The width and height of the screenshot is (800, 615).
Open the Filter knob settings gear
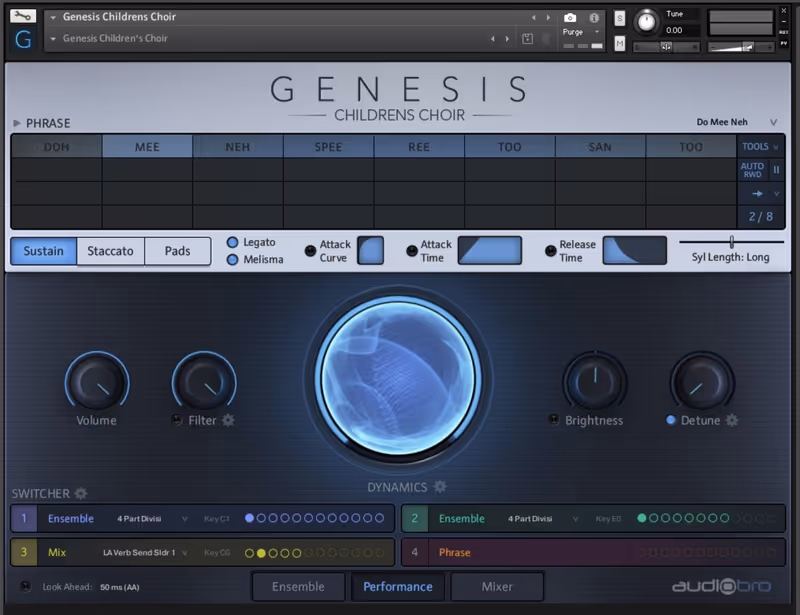click(227, 421)
